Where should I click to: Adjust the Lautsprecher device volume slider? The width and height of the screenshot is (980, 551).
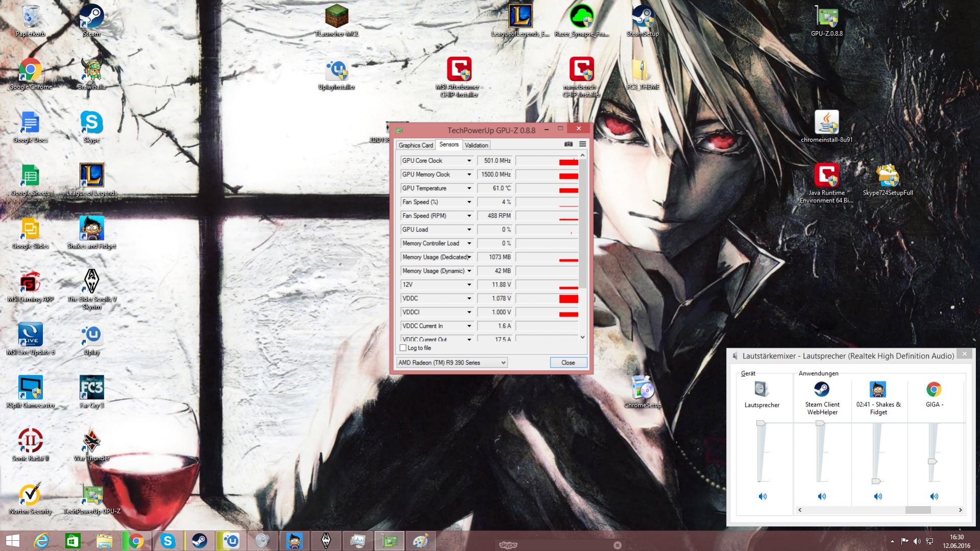click(x=761, y=423)
